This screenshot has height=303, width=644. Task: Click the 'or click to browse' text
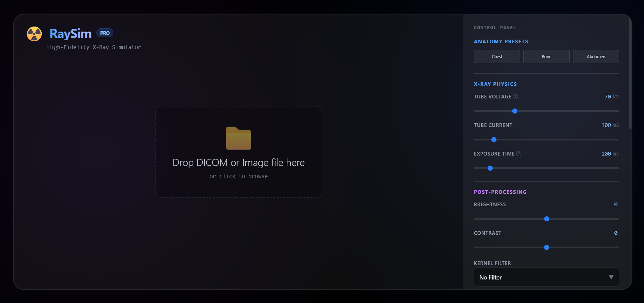[239, 176]
